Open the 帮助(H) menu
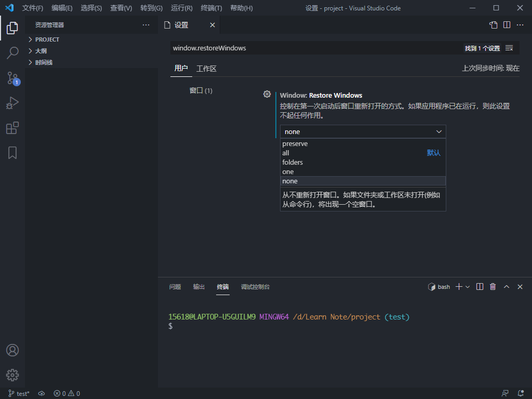Image resolution: width=532 pixels, height=399 pixels. tap(241, 8)
